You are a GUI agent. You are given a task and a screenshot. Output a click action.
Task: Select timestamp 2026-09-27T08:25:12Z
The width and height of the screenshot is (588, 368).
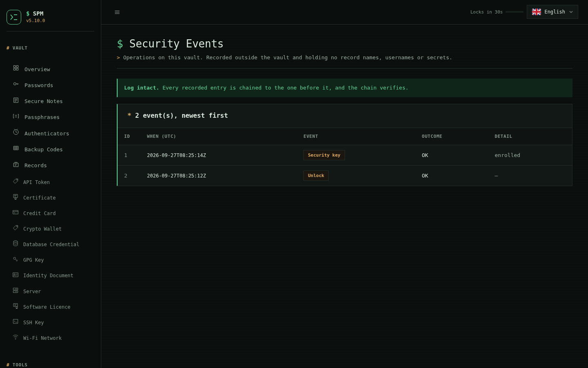[x=176, y=176]
